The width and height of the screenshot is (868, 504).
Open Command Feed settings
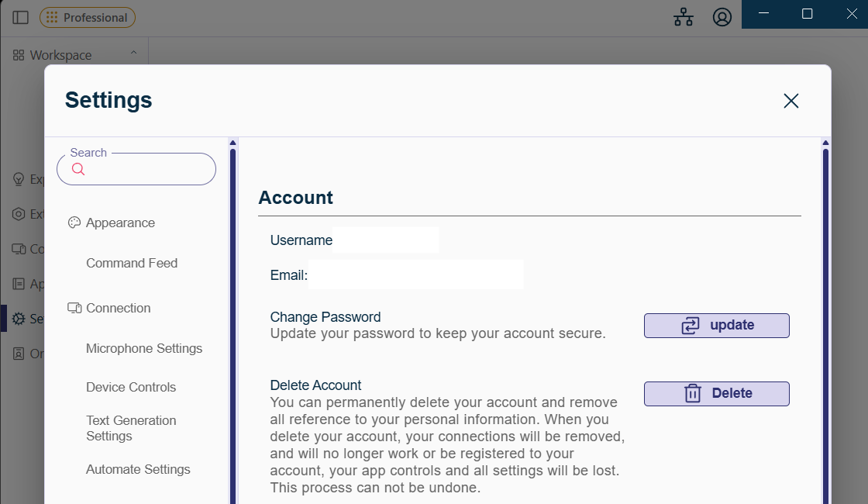pyautogui.click(x=132, y=263)
